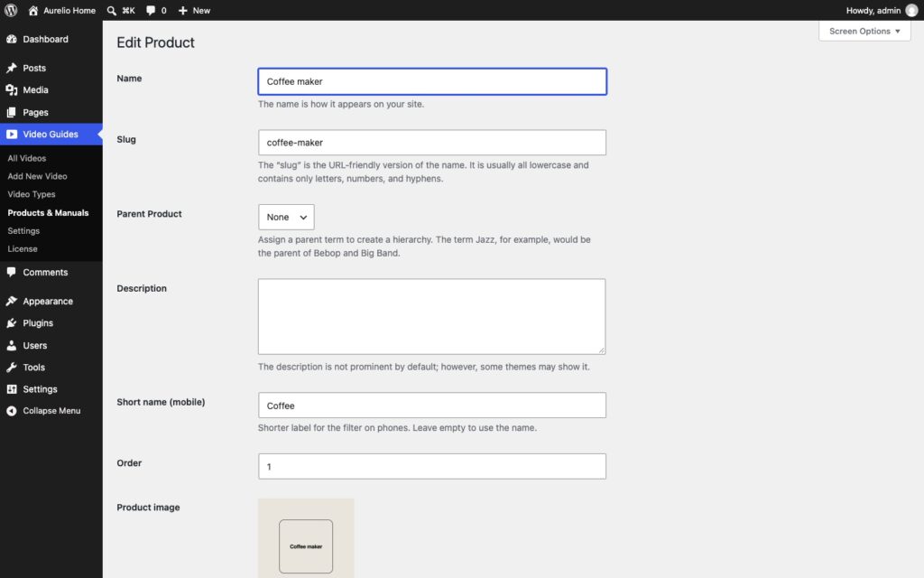Click the Slug field containing coffee-maker
This screenshot has height=578, width=924.
click(432, 142)
